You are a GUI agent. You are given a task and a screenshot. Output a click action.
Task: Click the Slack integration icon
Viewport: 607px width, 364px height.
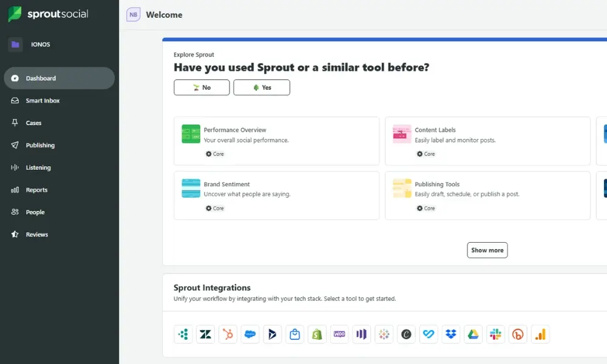(495, 334)
